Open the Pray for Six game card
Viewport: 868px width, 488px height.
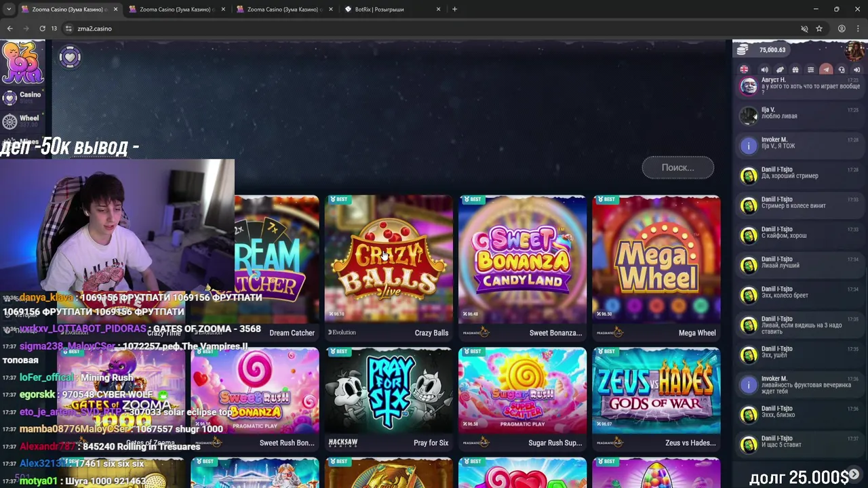click(x=389, y=399)
